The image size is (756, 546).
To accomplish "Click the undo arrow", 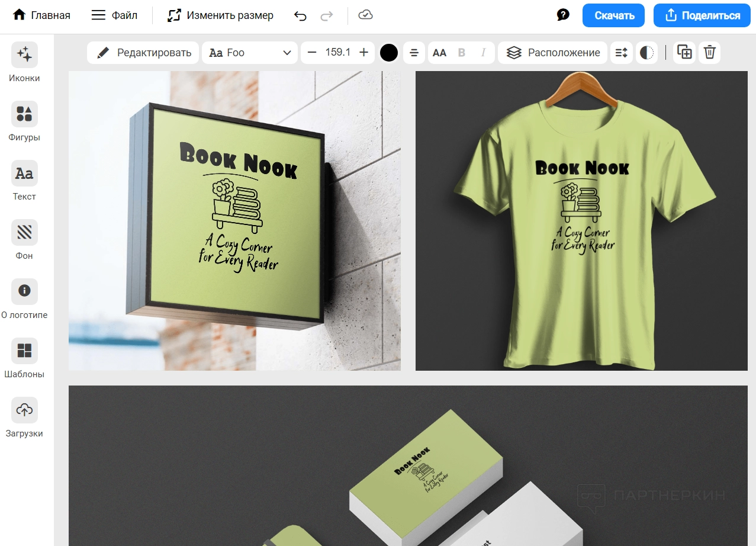I will pyautogui.click(x=300, y=16).
